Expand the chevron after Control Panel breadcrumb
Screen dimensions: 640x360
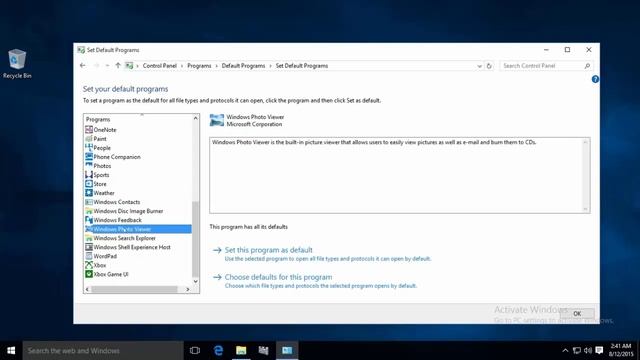point(182,66)
